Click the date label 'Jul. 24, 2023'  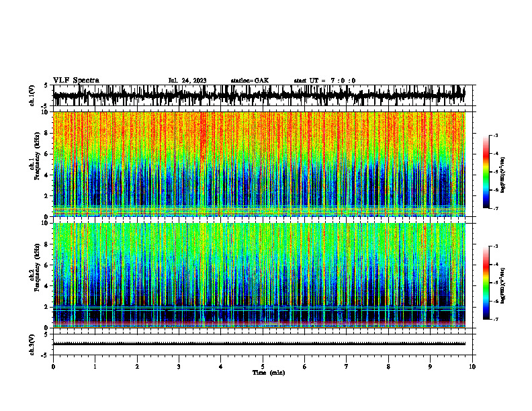tap(187, 81)
